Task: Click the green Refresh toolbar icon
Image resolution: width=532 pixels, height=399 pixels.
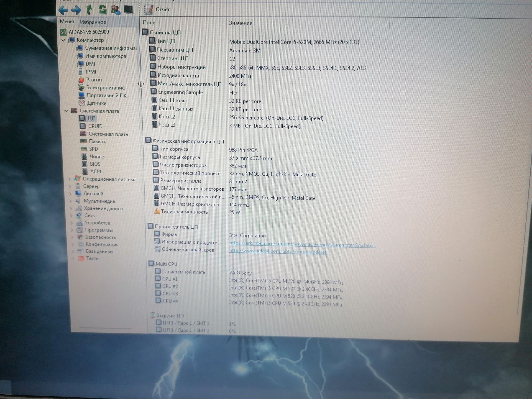Action: coord(102,10)
